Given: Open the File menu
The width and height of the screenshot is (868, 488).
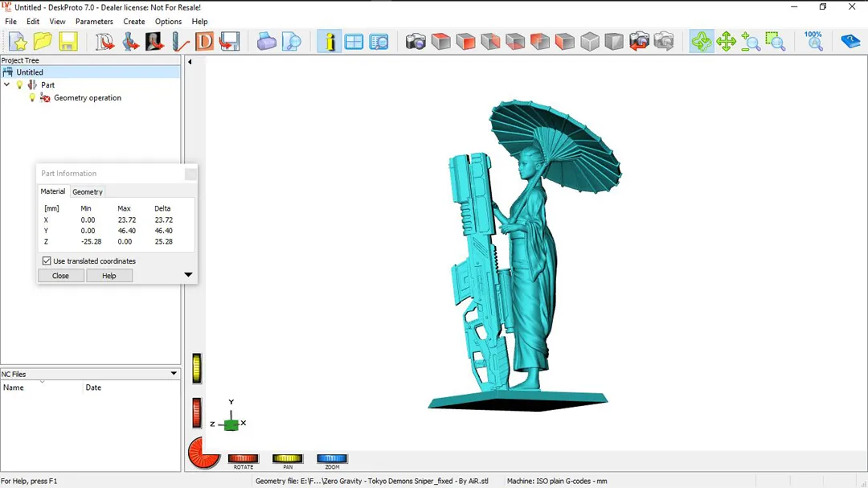Looking at the screenshot, I should tap(10, 22).
